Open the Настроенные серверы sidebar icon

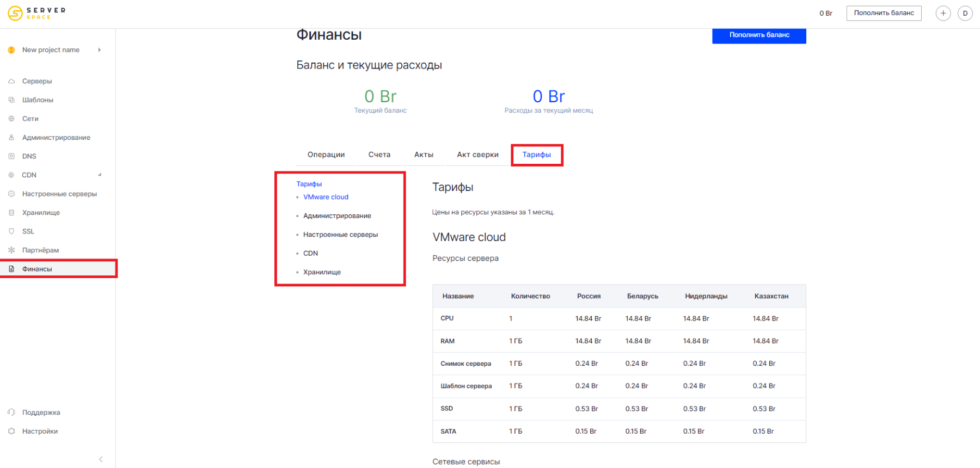point(11,194)
